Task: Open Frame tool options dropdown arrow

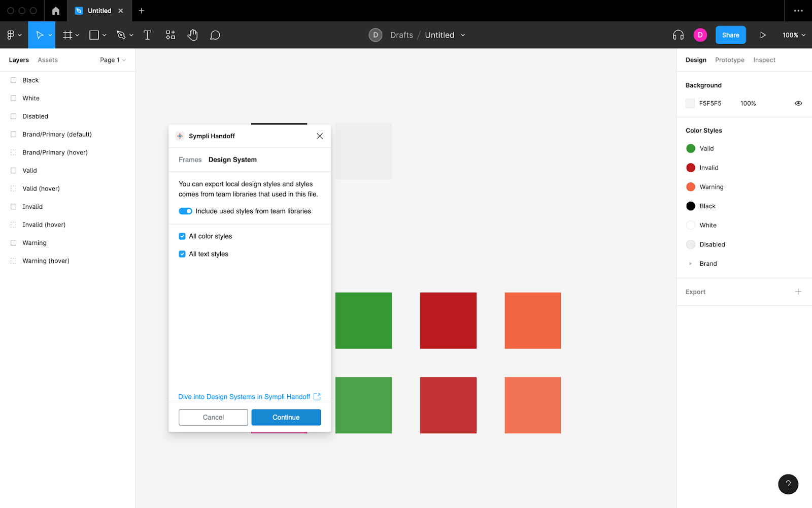Action: pos(78,35)
